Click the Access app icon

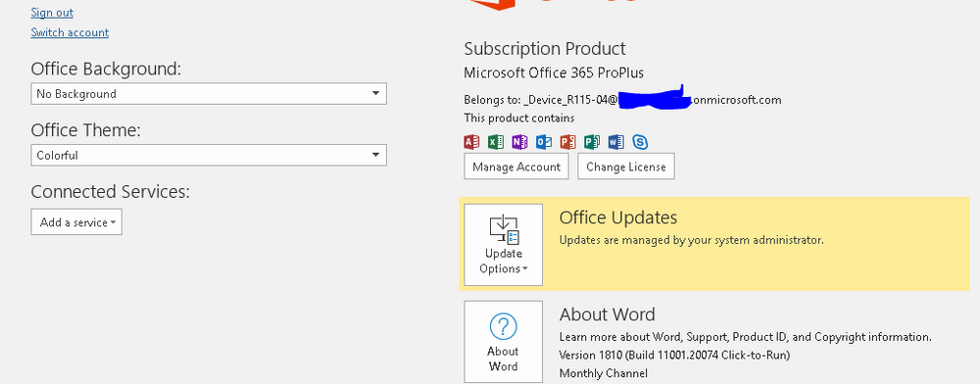(472, 142)
